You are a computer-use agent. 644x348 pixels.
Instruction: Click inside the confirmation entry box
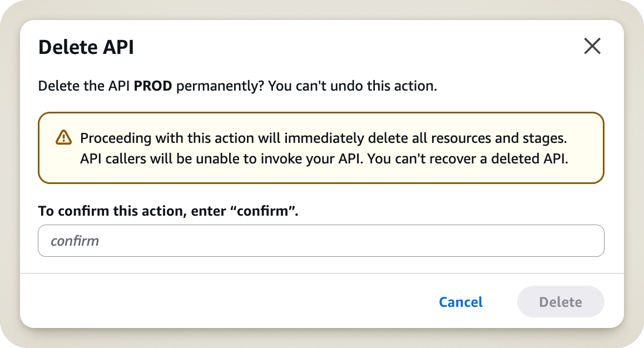(320, 241)
